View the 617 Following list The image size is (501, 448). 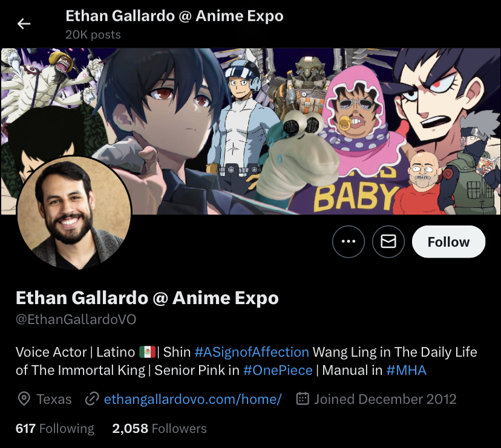[55, 429]
